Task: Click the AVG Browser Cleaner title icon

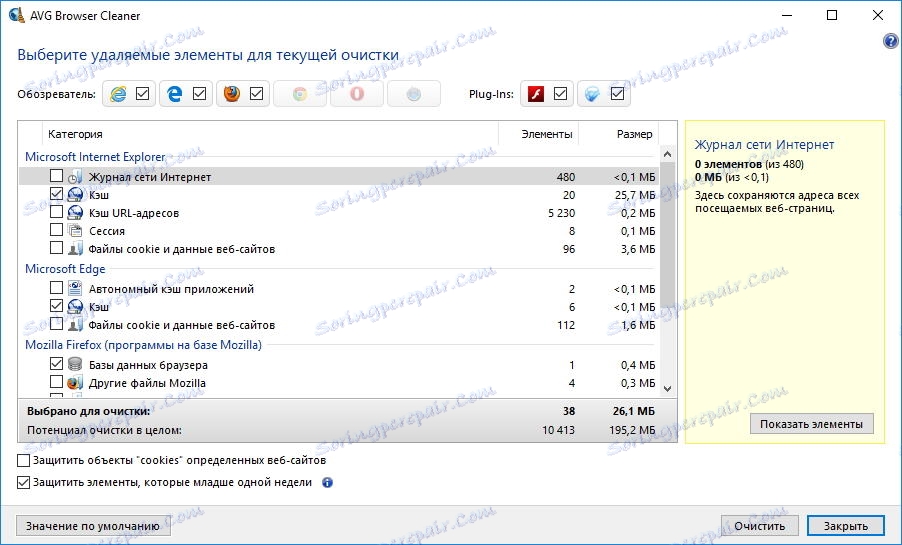Action: [x=17, y=15]
